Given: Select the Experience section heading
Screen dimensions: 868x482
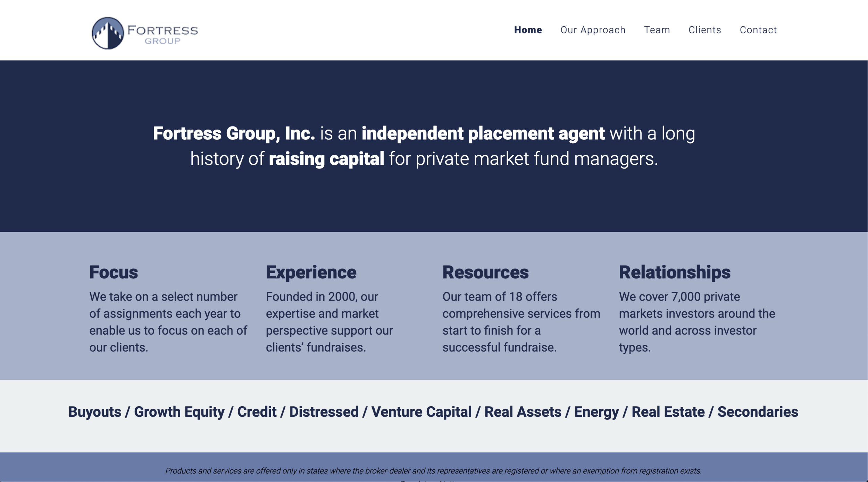Looking at the screenshot, I should tap(311, 272).
